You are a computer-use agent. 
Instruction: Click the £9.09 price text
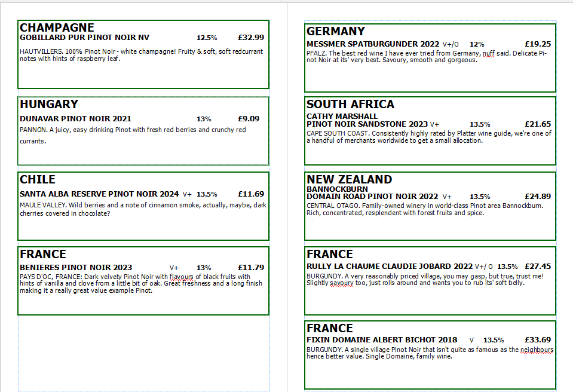click(249, 119)
